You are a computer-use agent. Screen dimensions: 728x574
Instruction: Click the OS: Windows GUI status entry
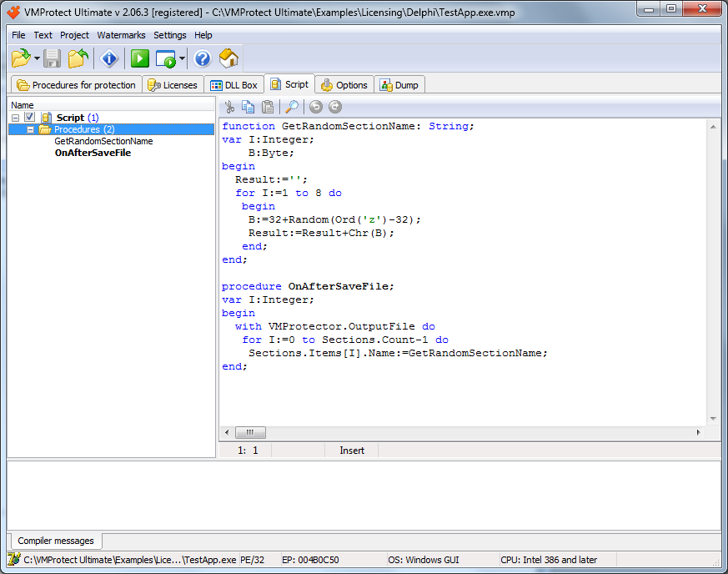[424, 560]
